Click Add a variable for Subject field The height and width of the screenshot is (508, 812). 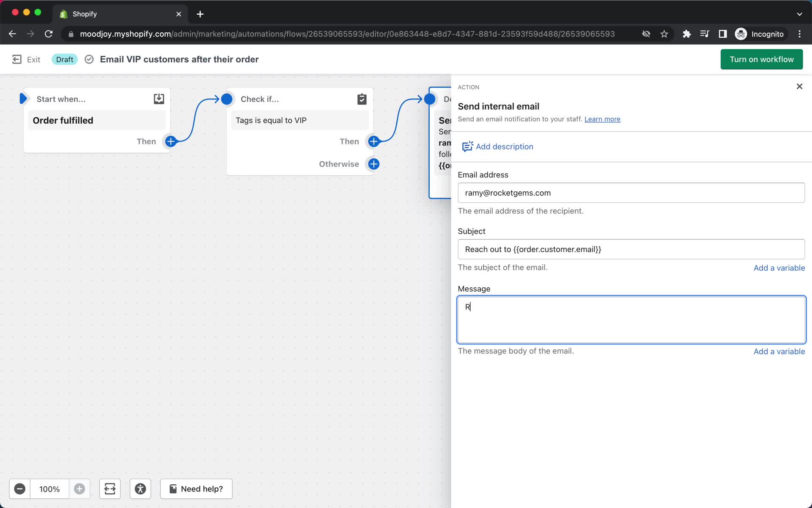pos(779,268)
